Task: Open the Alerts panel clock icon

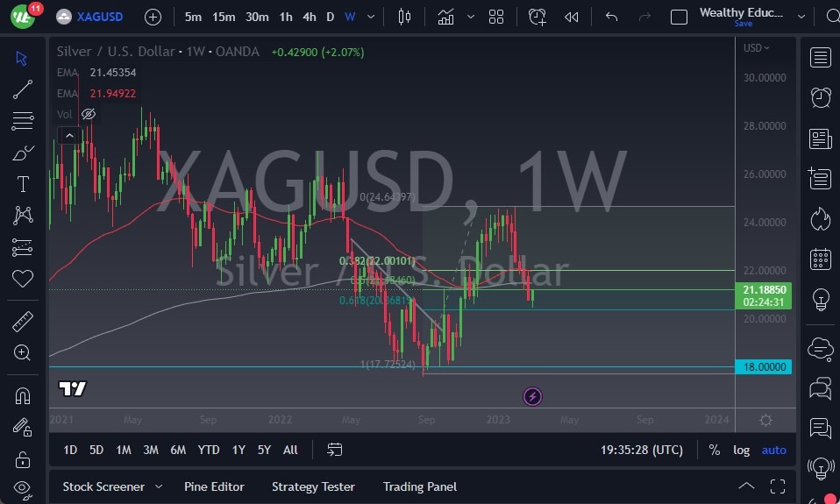Action: (820, 98)
